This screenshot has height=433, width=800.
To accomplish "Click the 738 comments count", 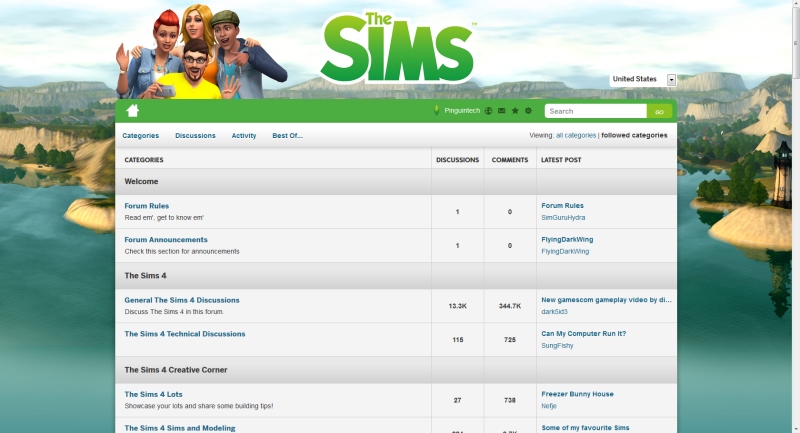I will point(510,400).
